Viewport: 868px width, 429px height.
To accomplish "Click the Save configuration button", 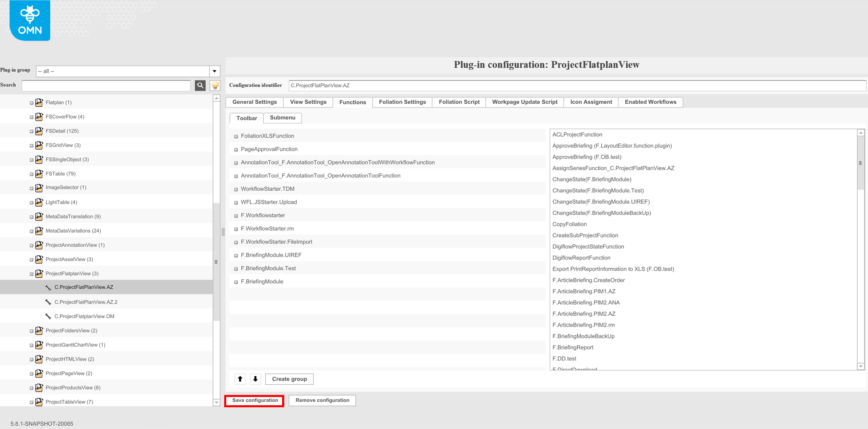I will pos(255,400).
